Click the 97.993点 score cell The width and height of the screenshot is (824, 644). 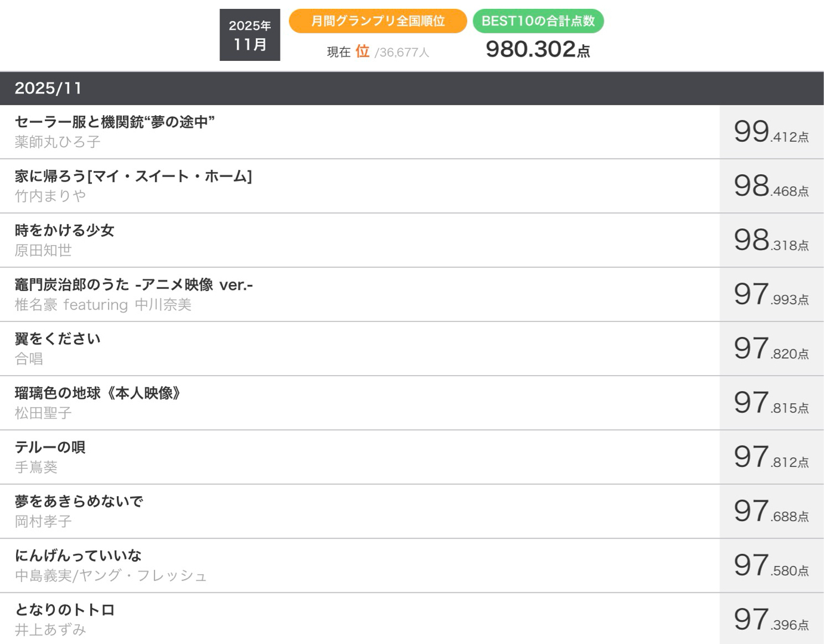pos(771,295)
